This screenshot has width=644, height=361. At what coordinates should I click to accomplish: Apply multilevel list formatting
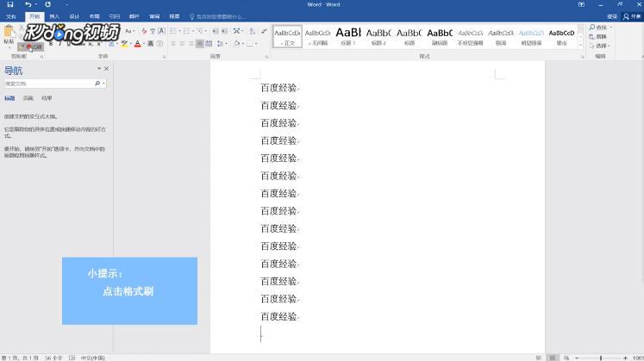point(200,31)
